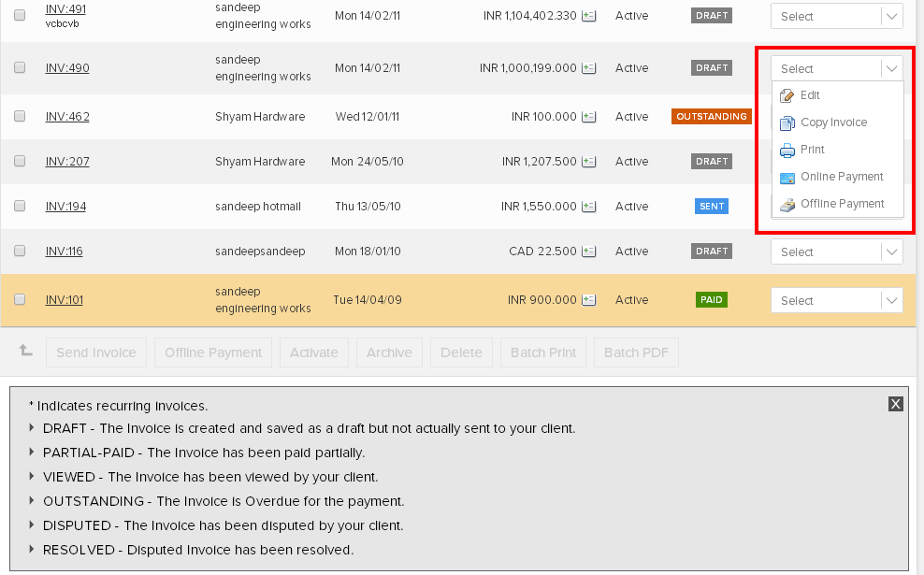The image size is (924, 575).
Task: Choose Online Payment from the action menu
Action: (837, 177)
